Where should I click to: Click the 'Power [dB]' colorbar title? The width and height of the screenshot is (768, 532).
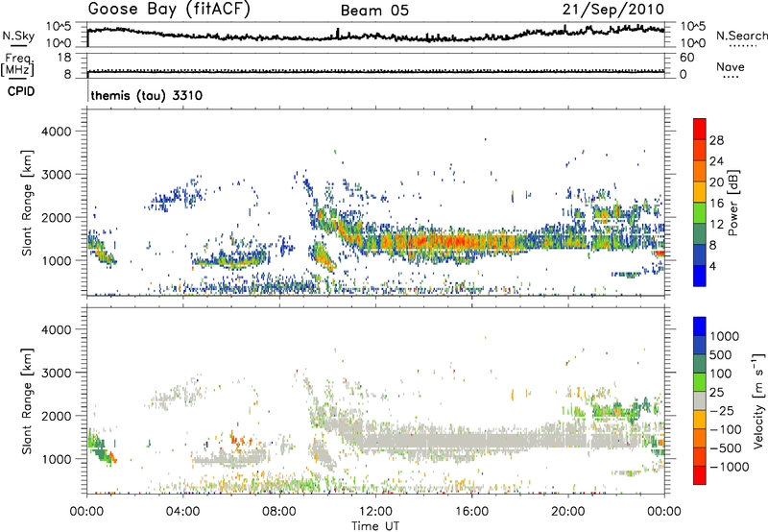732,203
